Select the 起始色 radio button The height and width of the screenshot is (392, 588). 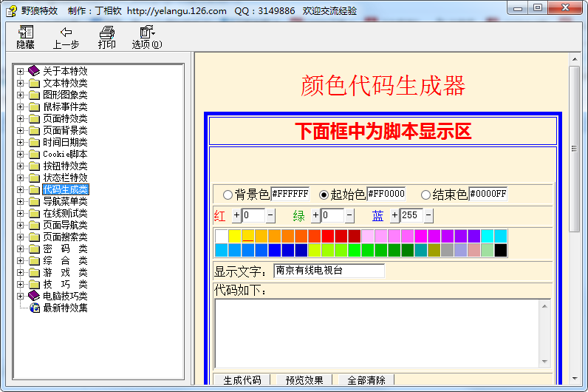324,195
